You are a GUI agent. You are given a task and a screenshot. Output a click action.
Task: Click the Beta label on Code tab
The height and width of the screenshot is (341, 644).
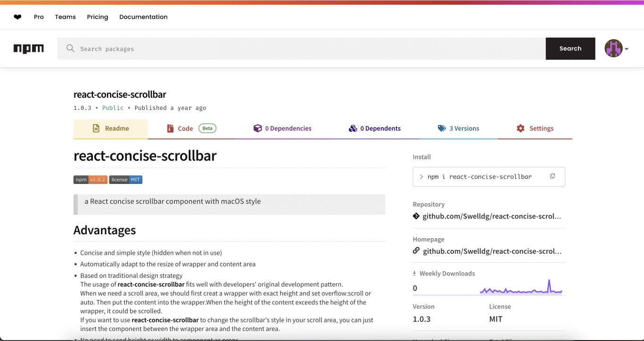(x=207, y=128)
